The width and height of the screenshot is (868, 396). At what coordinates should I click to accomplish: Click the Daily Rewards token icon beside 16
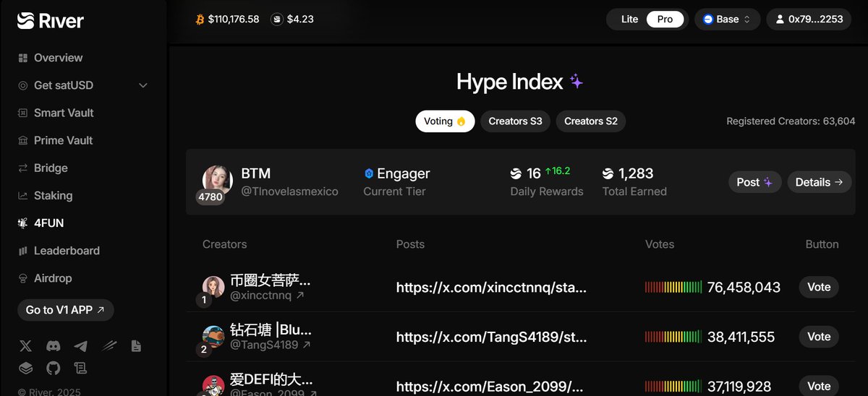pos(516,174)
